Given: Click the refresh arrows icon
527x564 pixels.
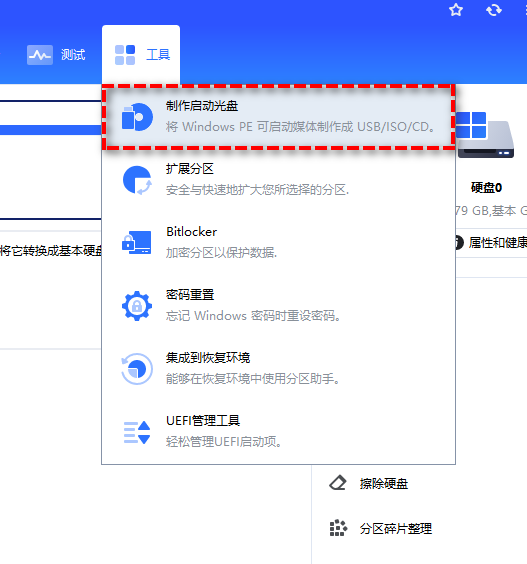Looking at the screenshot, I should pyautogui.click(x=494, y=10).
